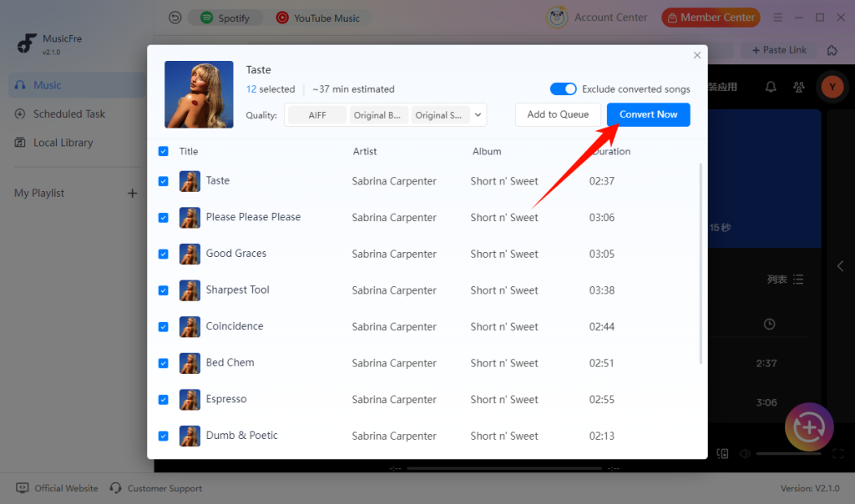Viewport: 855px width, 504px height.
Task: Click the Artist column header
Action: click(x=365, y=152)
